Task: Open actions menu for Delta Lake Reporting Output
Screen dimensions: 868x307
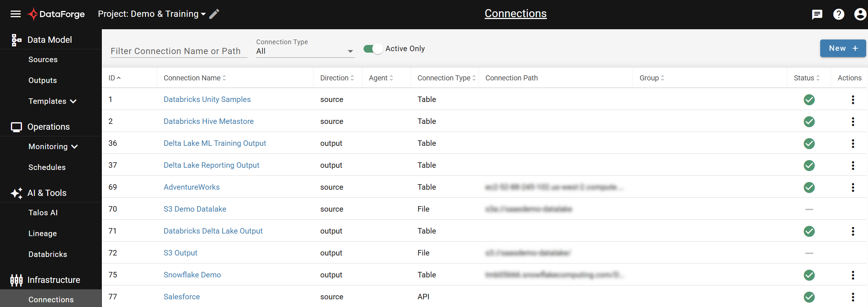Action: [x=853, y=165]
